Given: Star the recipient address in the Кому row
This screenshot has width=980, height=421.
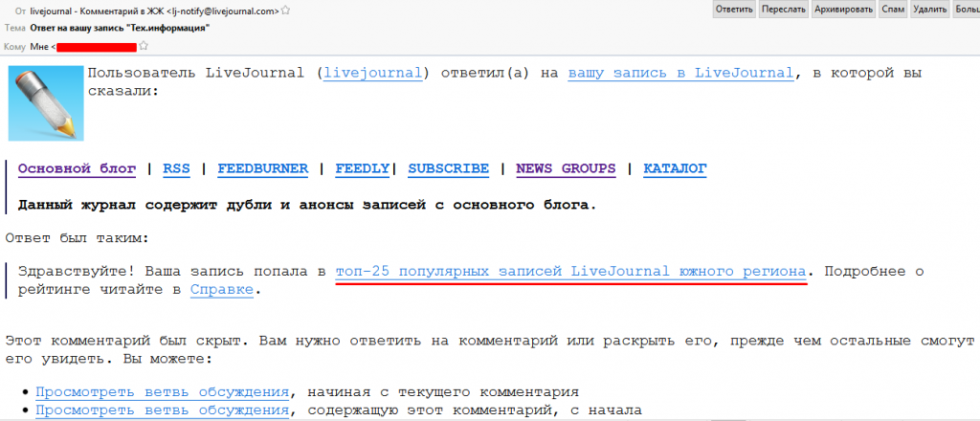Looking at the screenshot, I should (x=144, y=46).
